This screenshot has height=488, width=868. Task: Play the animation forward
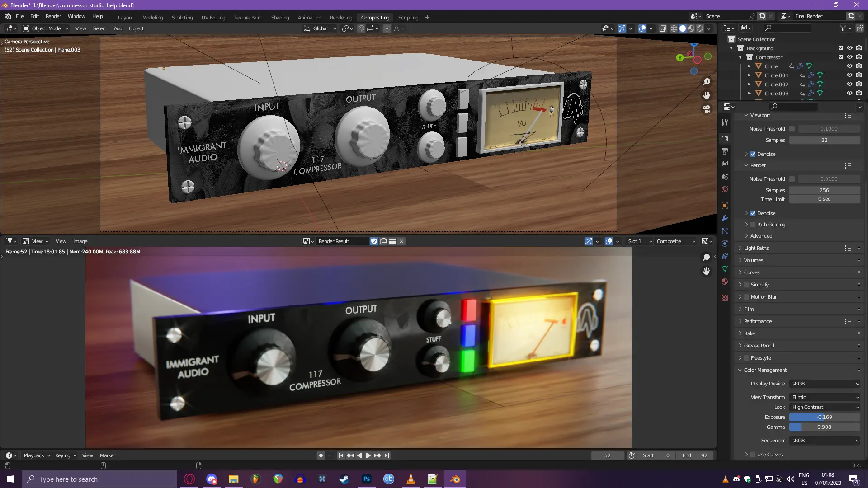coord(368,455)
